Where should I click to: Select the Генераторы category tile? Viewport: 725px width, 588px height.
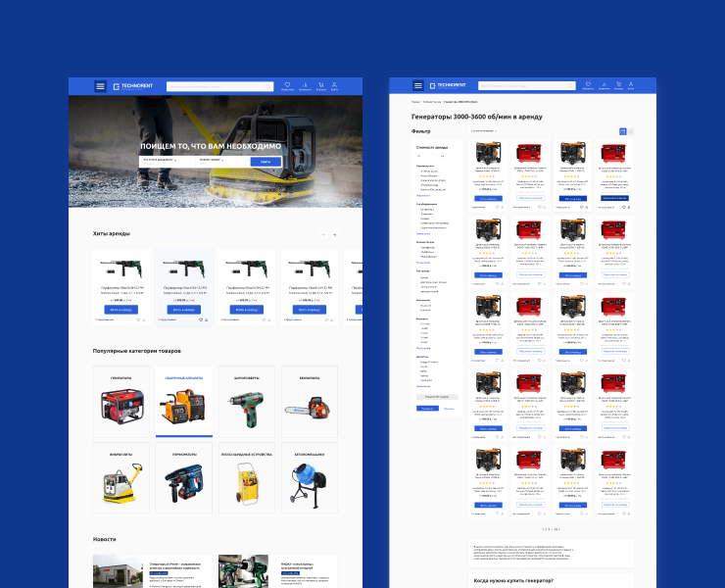coord(121,402)
